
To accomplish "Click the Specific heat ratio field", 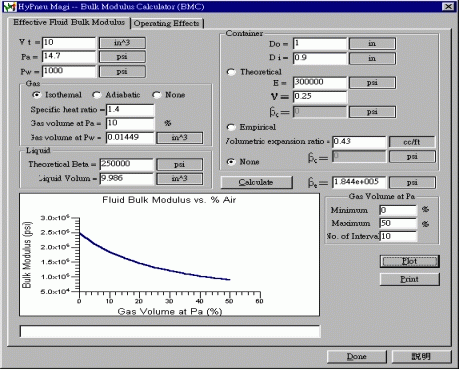I will [x=130, y=110].
